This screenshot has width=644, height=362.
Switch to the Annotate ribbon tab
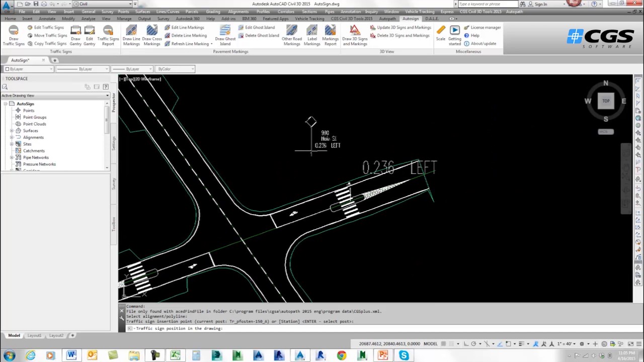tap(47, 19)
